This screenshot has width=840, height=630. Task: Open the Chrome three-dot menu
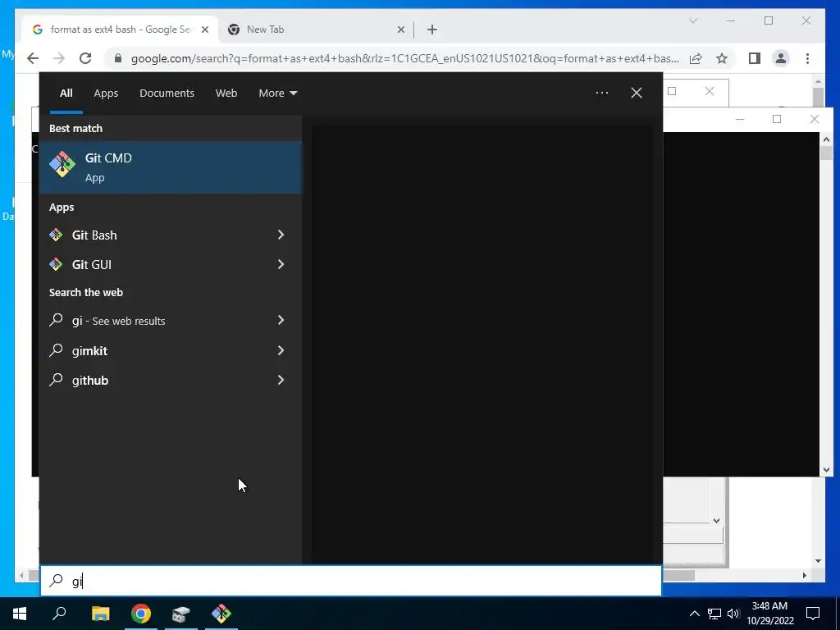click(x=807, y=58)
